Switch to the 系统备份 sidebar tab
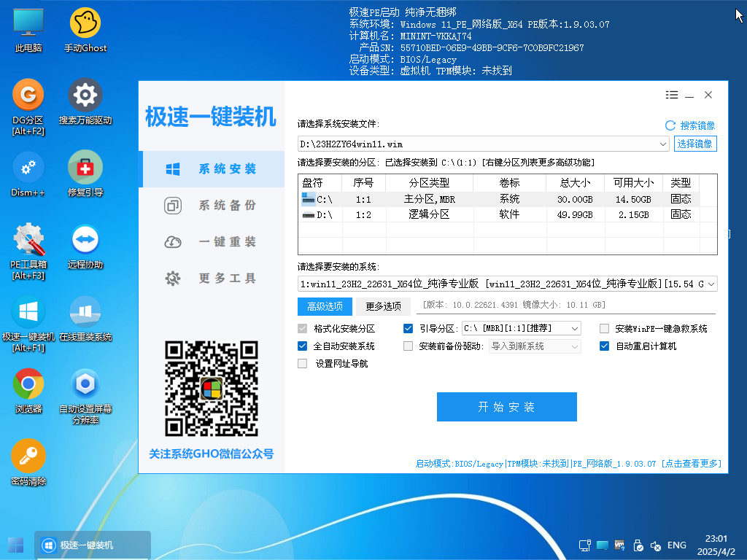747x560 pixels. 212,206
